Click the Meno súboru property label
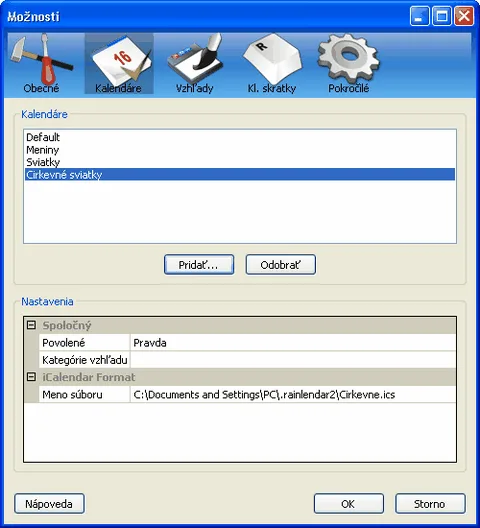 click(x=84, y=394)
